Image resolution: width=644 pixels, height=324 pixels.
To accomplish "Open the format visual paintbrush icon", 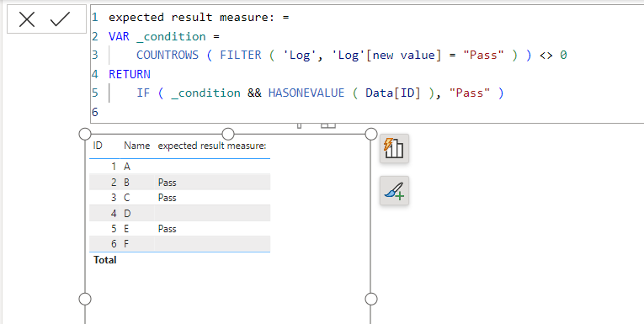I will pos(394,190).
